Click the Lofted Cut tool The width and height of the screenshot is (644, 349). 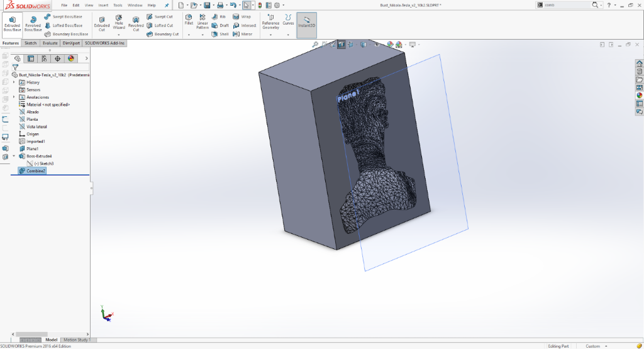coord(160,25)
